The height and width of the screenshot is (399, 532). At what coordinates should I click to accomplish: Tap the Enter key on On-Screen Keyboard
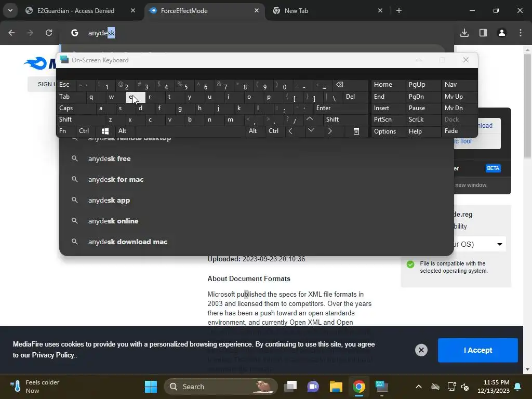coord(341,108)
